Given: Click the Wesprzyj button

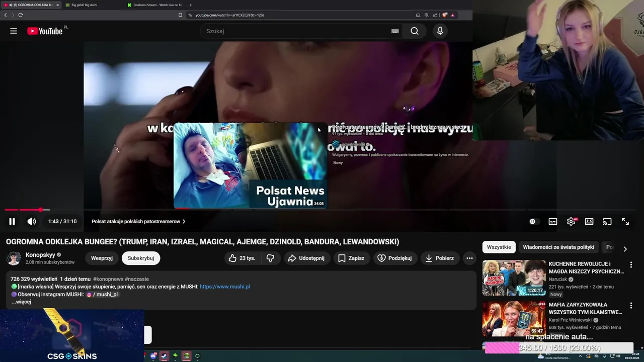Looking at the screenshot, I should (102, 258).
